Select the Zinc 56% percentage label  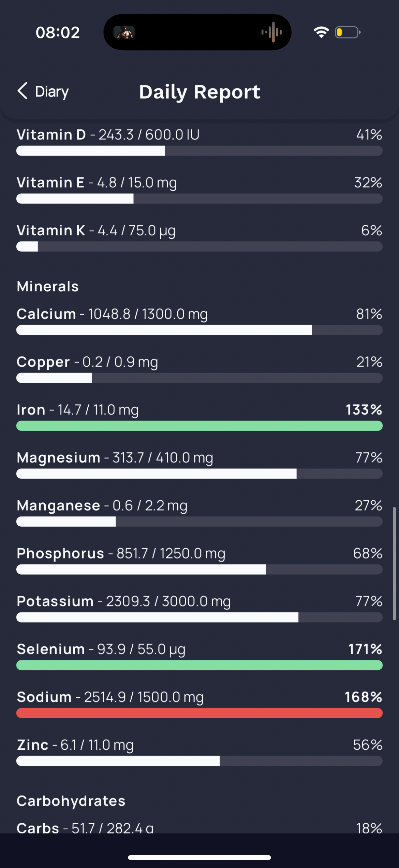pyautogui.click(x=368, y=745)
